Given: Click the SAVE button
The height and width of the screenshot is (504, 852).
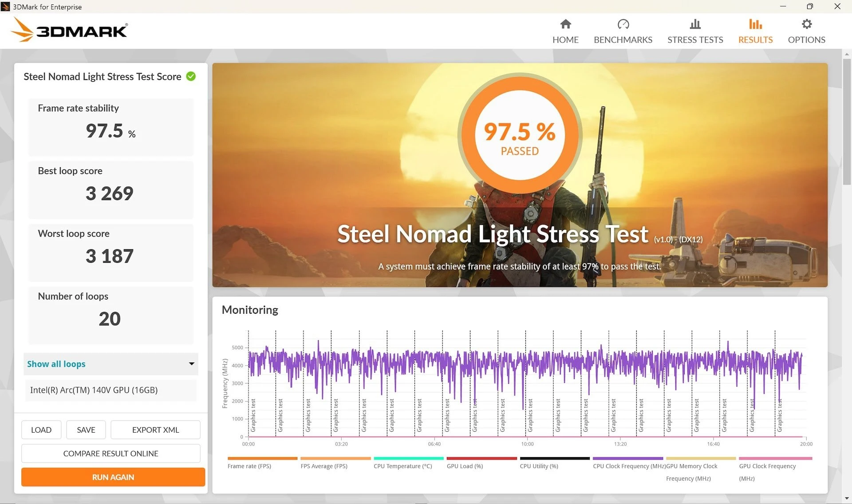Looking at the screenshot, I should tap(86, 430).
